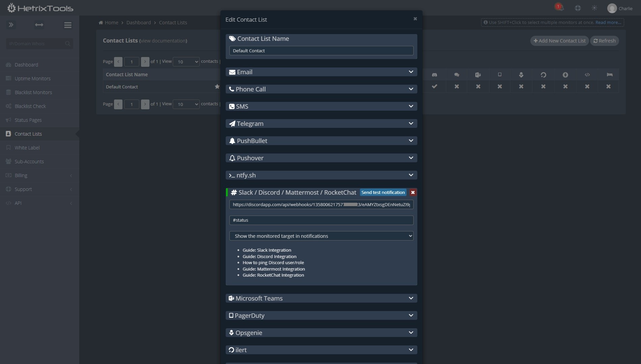
Task: Click the star icon on Default Contact row
Action: coord(217,87)
